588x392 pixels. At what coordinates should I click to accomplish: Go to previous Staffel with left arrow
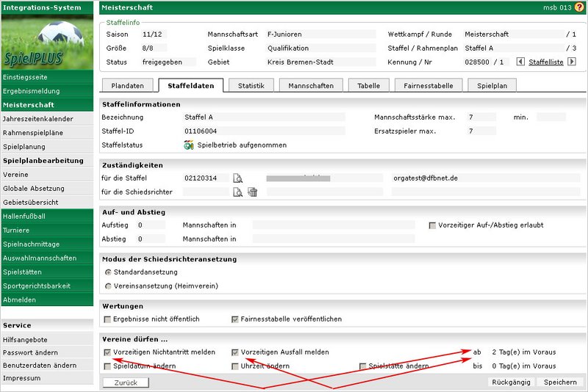click(x=521, y=62)
